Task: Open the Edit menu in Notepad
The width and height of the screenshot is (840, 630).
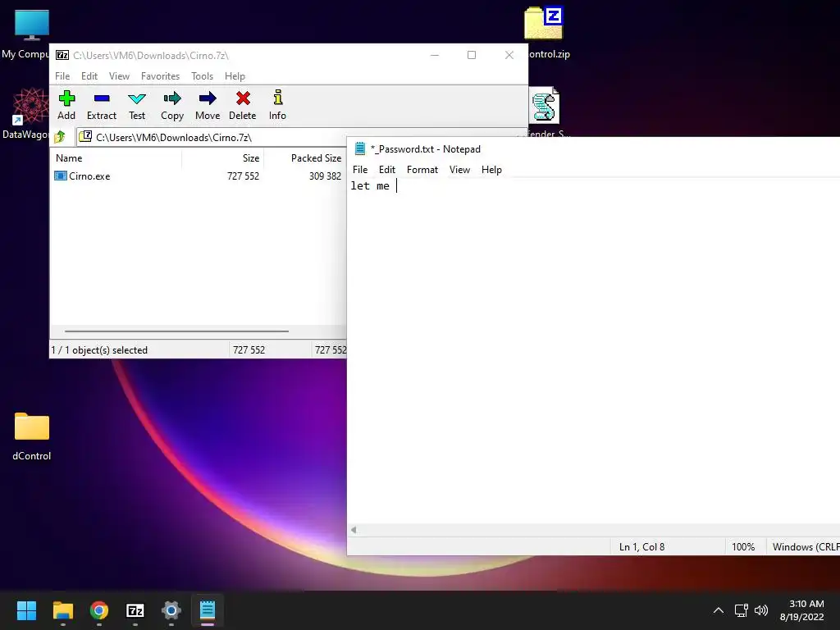Action: (387, 170)
